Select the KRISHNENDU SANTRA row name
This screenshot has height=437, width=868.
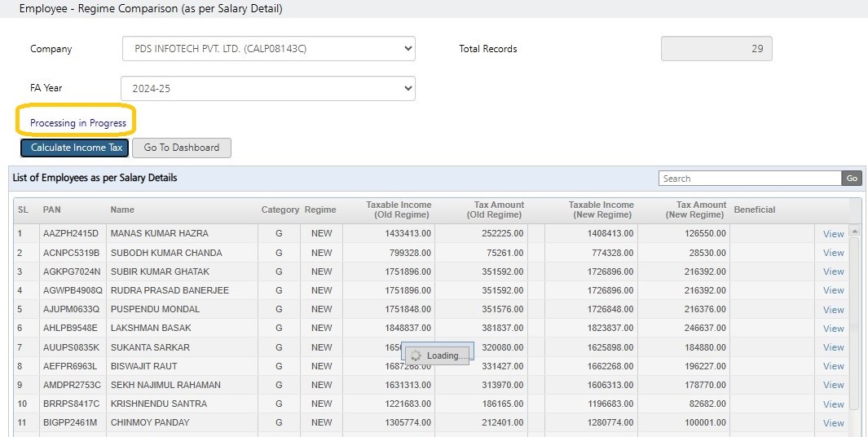pos(159,404)
